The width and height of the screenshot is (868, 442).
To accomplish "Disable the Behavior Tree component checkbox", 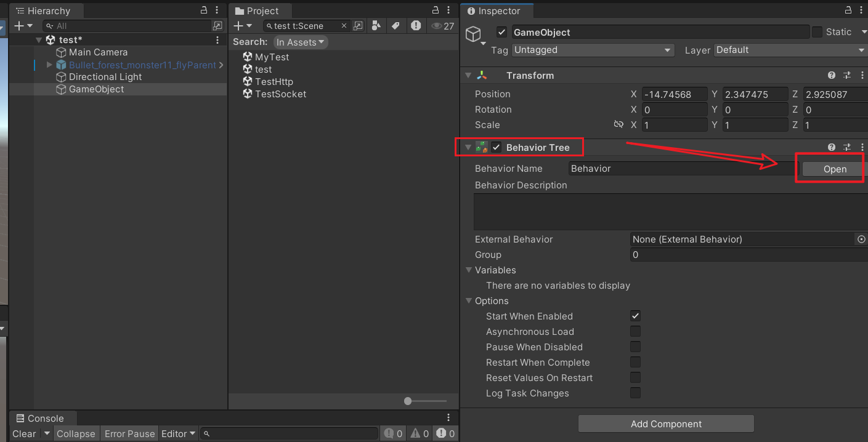I will (497, 148).
